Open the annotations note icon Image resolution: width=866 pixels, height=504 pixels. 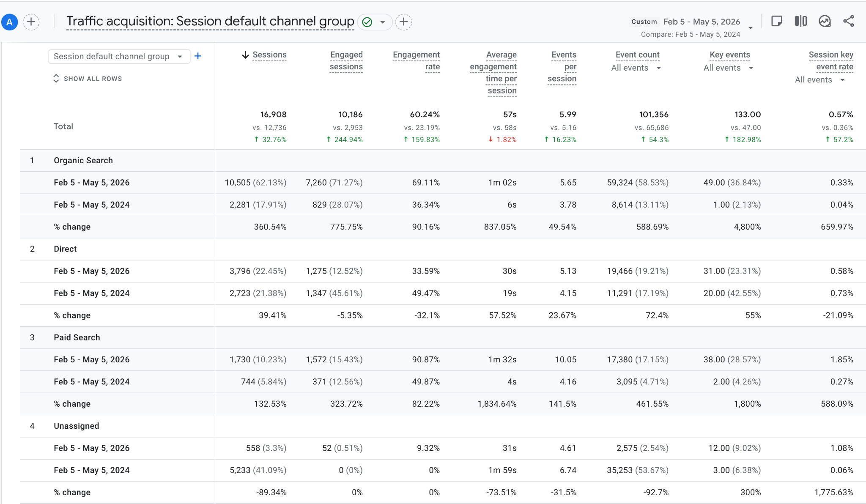click(x=776, y=21)
